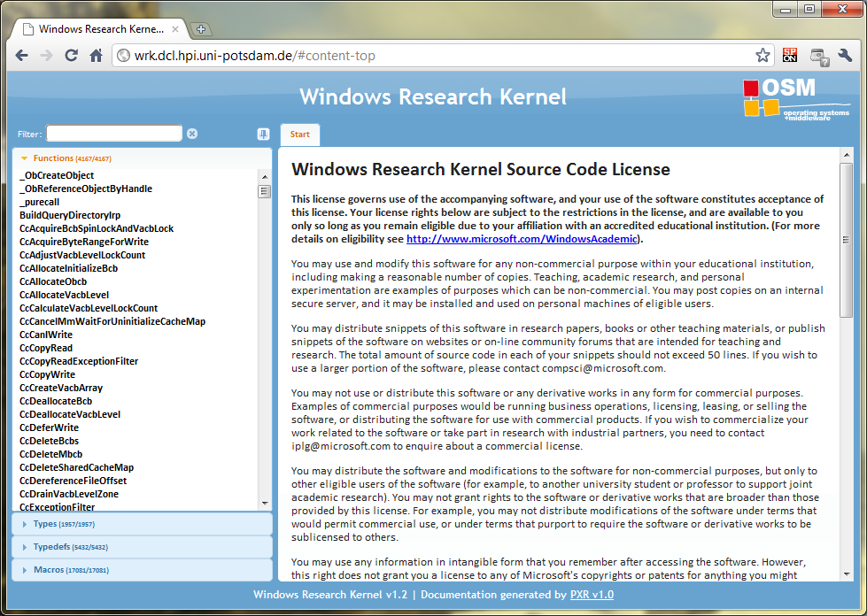Select the CcCopyWrite function
This screenshot has height=616, width=867.
[47, 374]
